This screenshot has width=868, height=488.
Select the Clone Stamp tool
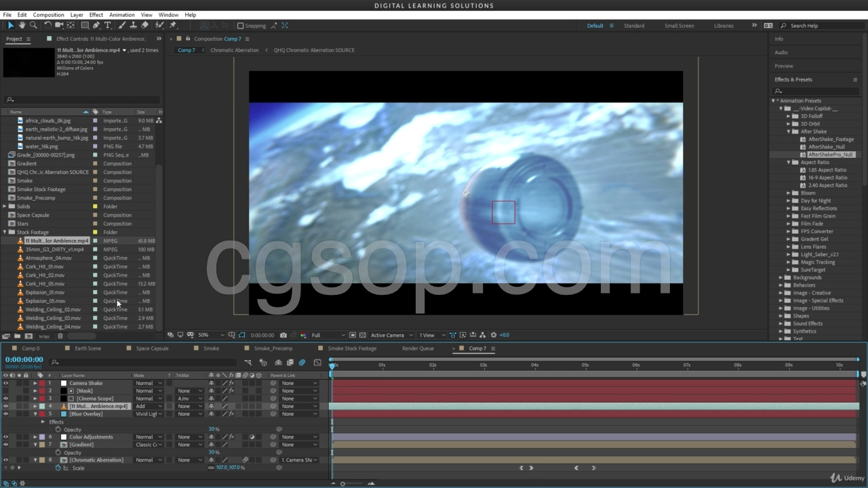click(133, 26)
